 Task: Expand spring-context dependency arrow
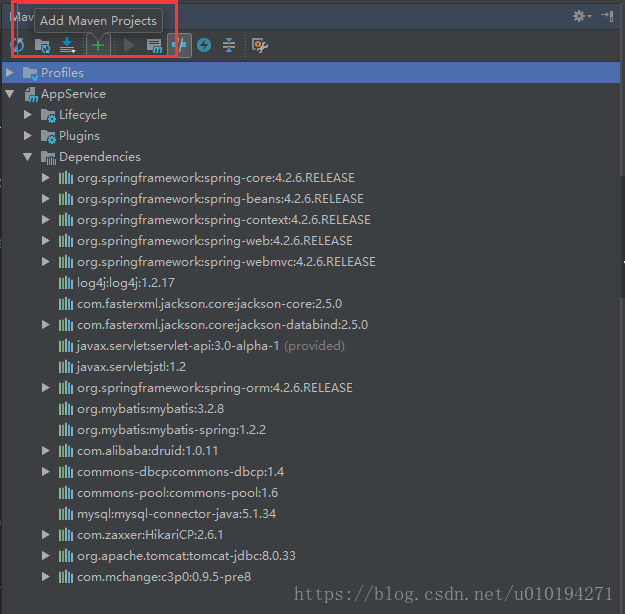pos(46,220)
